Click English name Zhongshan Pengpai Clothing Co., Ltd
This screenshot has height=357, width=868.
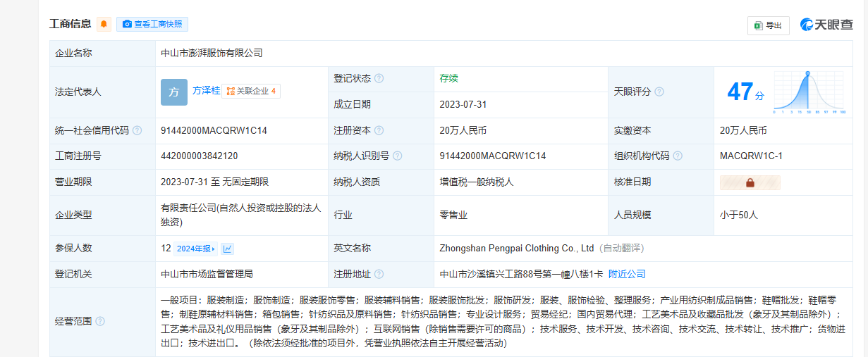coord(517,248)
